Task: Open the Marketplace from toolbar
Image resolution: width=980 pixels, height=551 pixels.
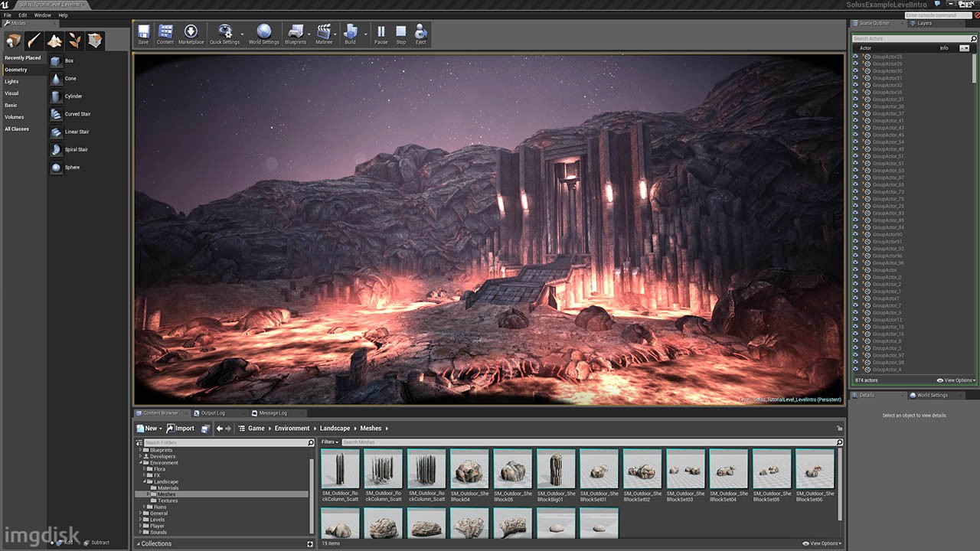Action: click(191, 34)
